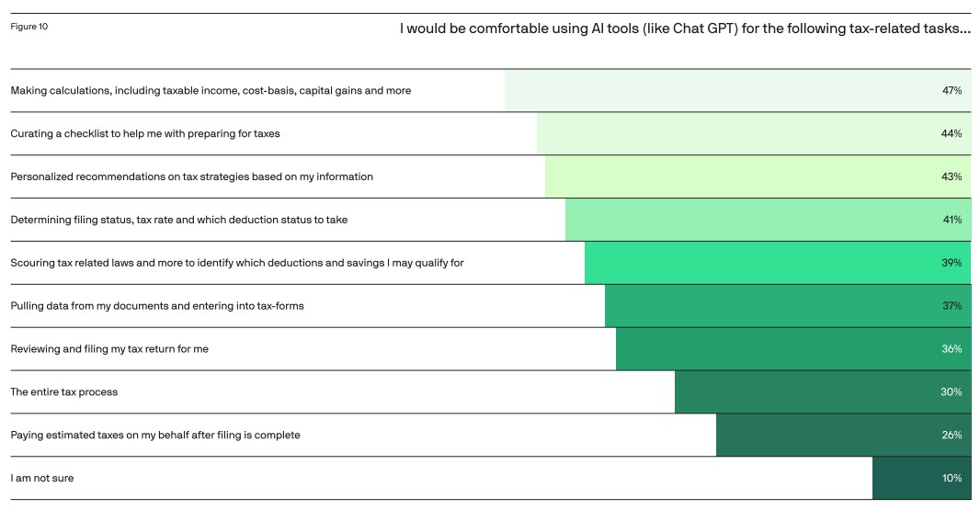Click the 36% value label
The image size is (980, 510).
(951, 349)
